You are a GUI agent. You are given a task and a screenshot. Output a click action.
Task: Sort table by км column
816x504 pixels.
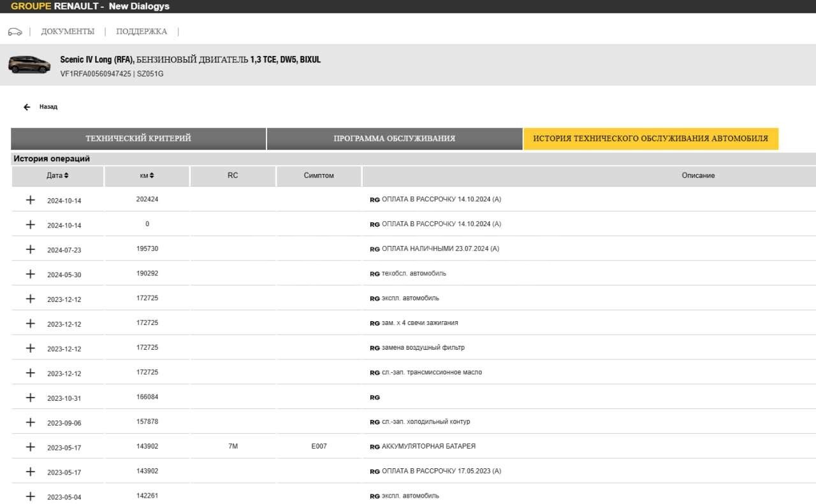pos(147,176)
